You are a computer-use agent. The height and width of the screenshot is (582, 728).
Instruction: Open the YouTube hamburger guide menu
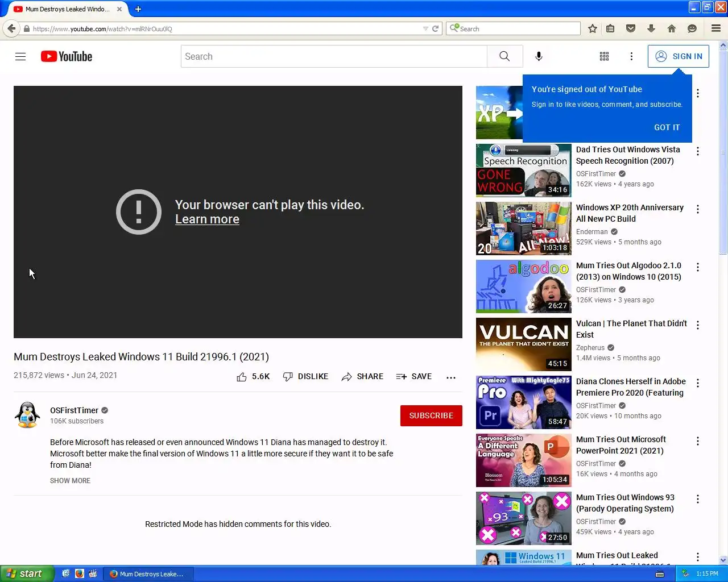pyautogui.click(x=20, y=56)
